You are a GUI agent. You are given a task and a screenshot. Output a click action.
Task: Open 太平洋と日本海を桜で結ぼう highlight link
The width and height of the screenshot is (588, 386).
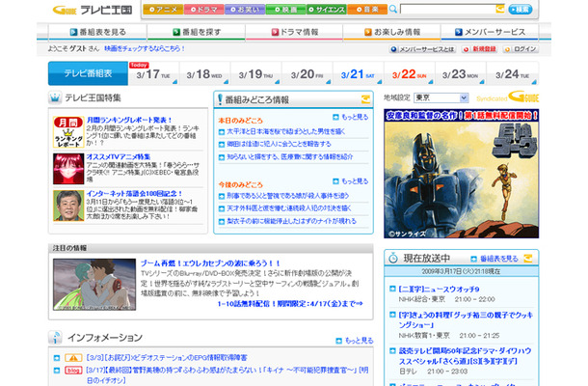click(286, 132)
